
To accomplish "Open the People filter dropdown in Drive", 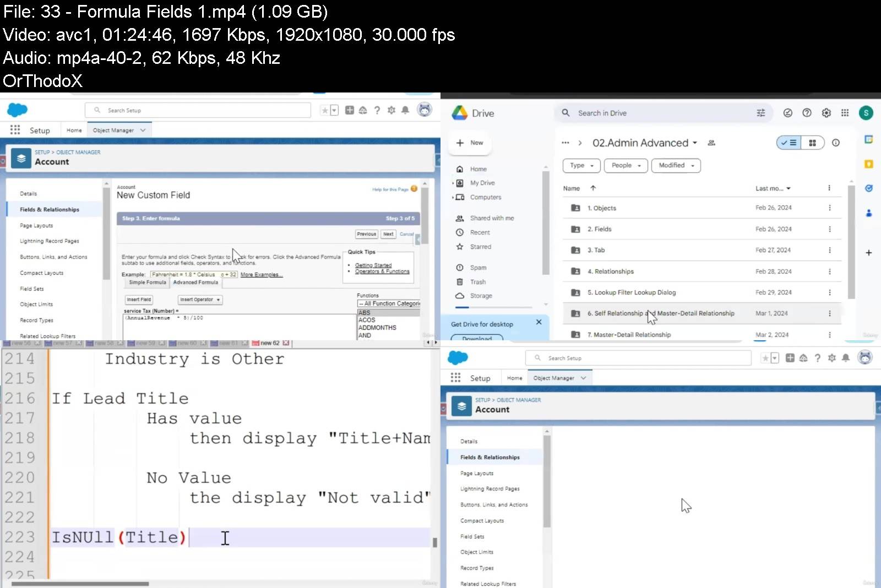I will click(626, 165).
